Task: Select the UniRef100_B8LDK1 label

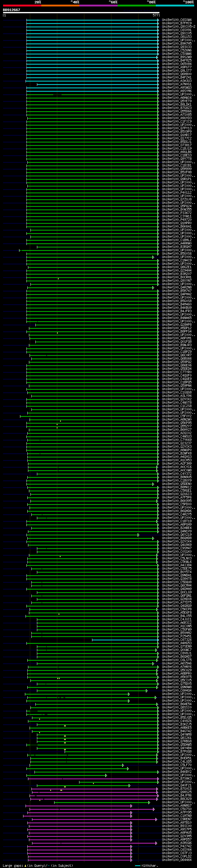Action: (177, 104)
